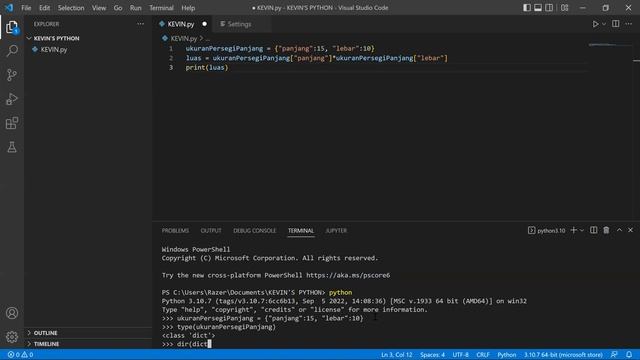The width and height of the screenshot is (640, 360).
Task: Click unsaved dot on KEVIN.py tab
Action: 204,24
